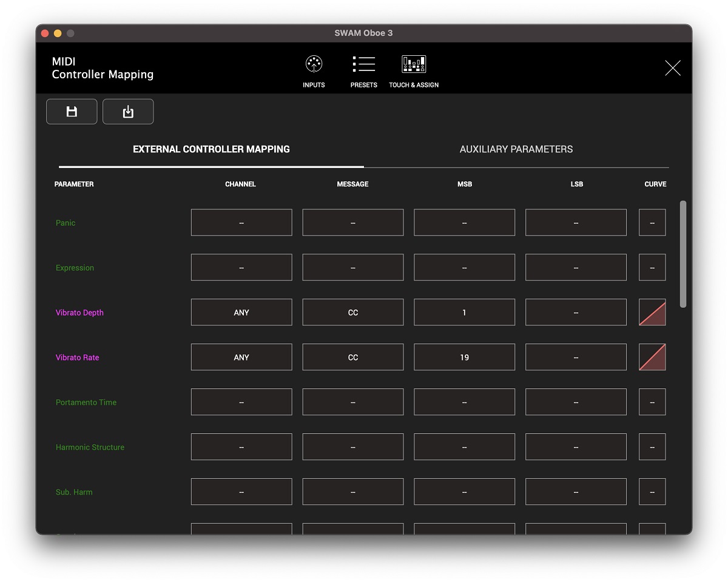Click the Harmonic Structure curve box
Screen dimensions: 728x582
[x=652, y=447]
